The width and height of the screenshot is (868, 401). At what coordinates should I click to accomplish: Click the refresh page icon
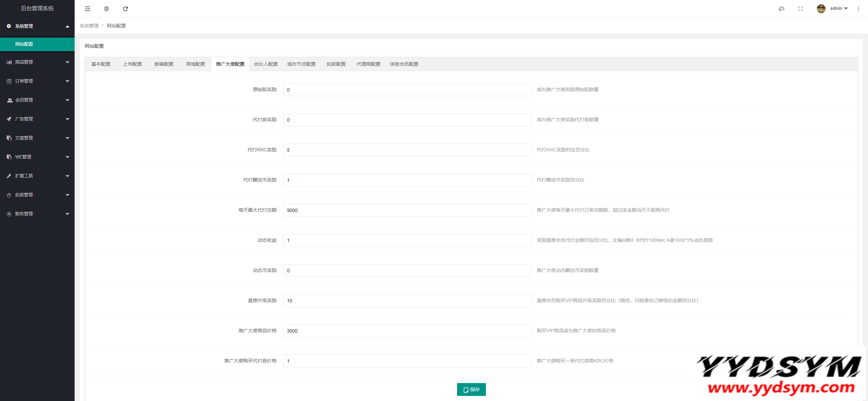pos(125,9)
